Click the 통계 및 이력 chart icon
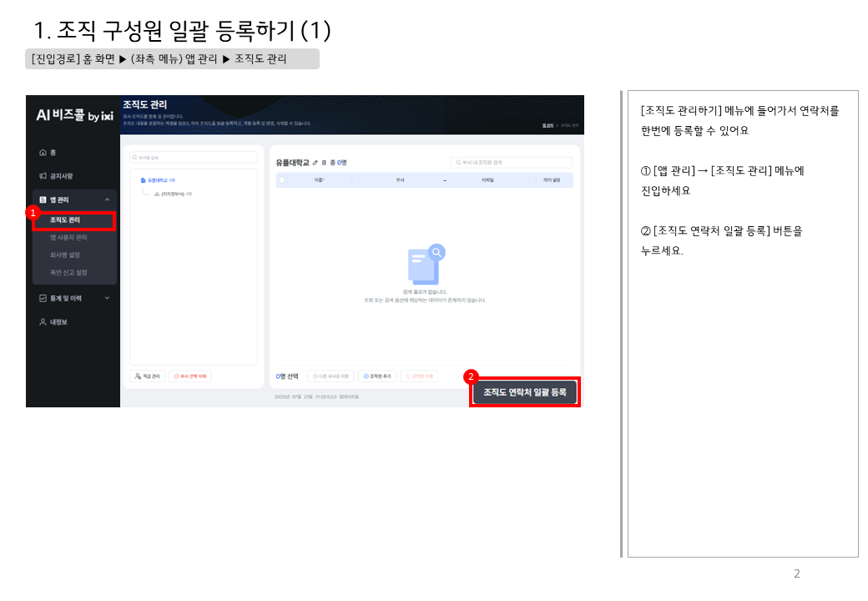 43,298
